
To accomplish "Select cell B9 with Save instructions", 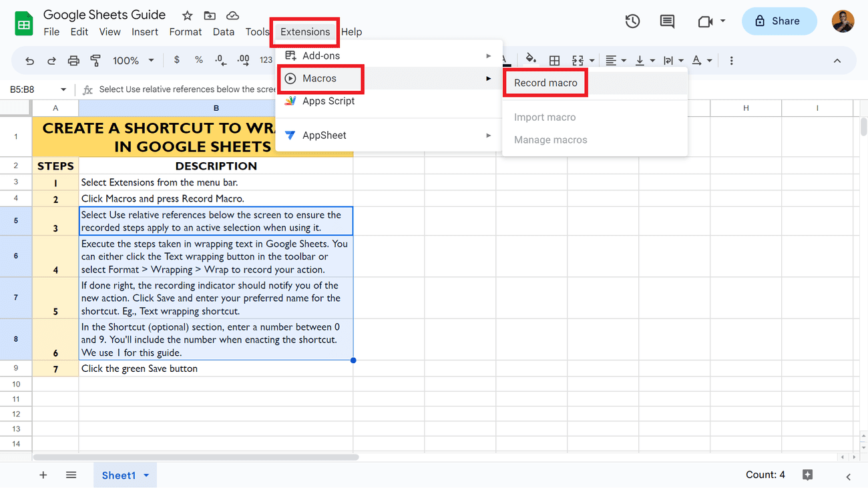I will point(216,369).
